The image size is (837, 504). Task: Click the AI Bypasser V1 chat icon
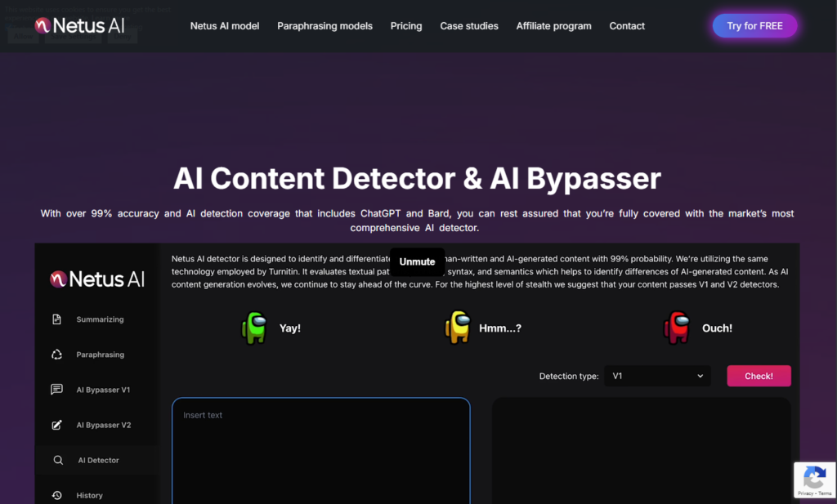pyautogui.click(x=56, y=390)
